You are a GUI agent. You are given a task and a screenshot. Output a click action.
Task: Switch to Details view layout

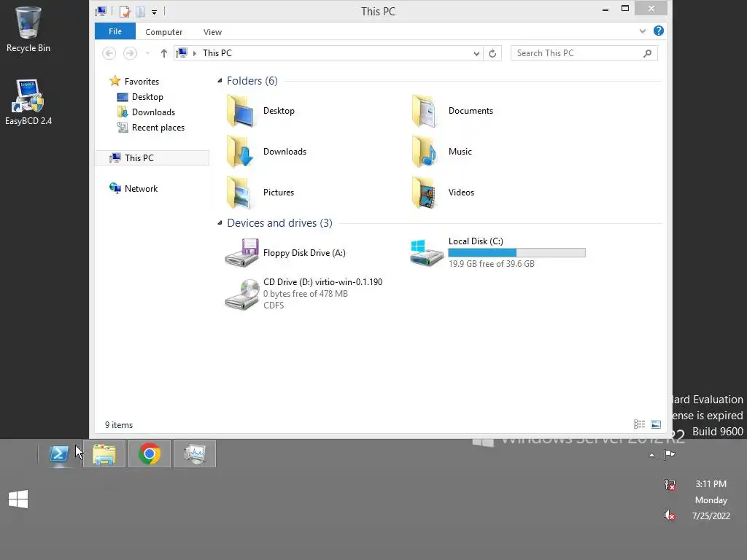(x=639, y=424)
